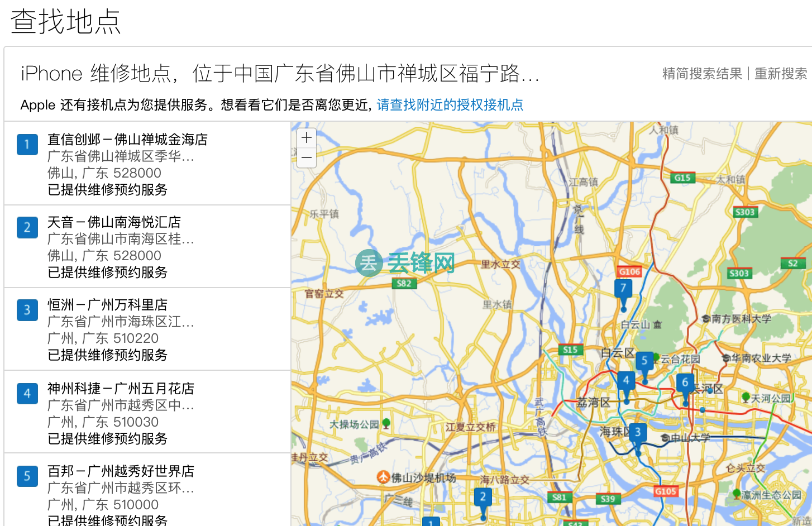Viewport: 812px width, 526px height.
Task: Click 查找地点 page heading
Action: pos(66,22)
